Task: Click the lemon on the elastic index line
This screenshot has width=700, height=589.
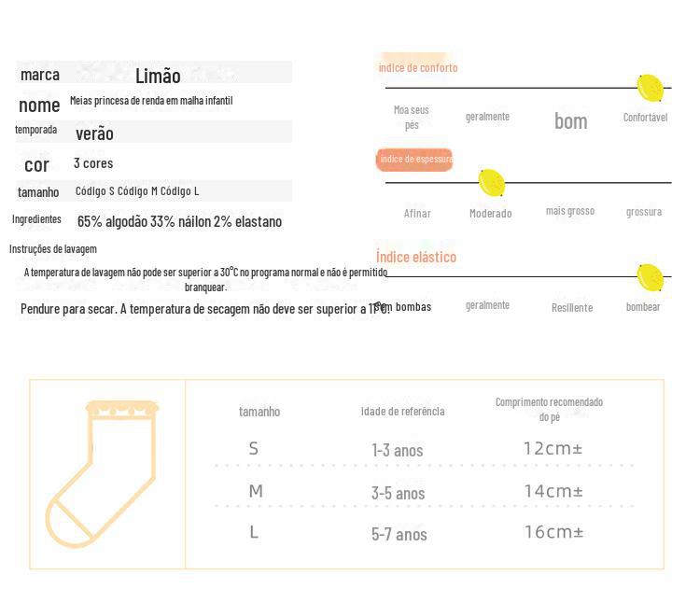Action: click(x=650, y=278)
